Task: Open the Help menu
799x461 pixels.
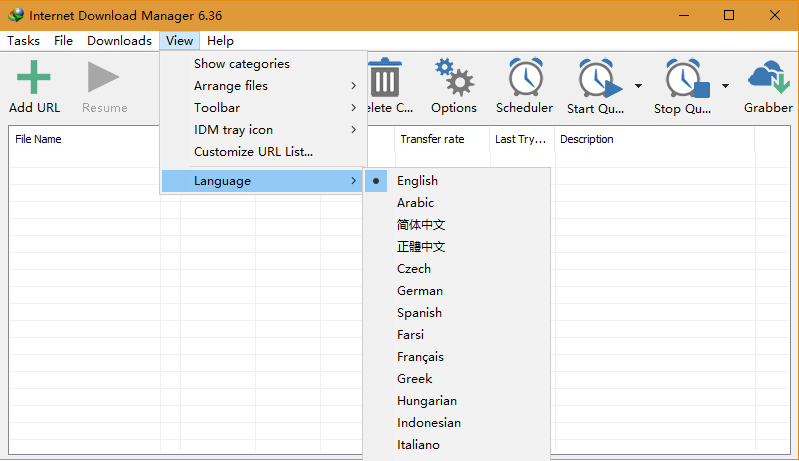Action: coord(220,41)
